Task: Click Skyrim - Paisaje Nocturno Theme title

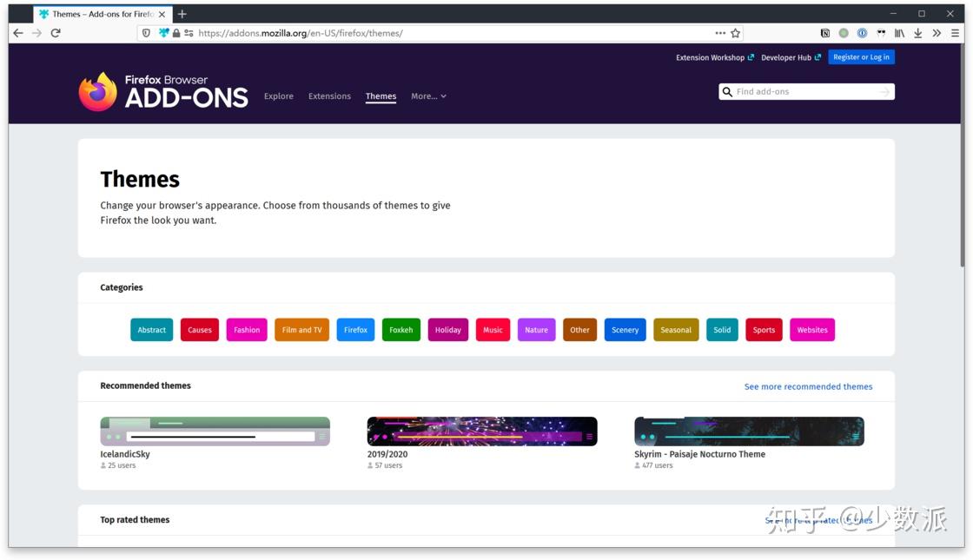Action: pyautogui.click(x=700, y=454)
